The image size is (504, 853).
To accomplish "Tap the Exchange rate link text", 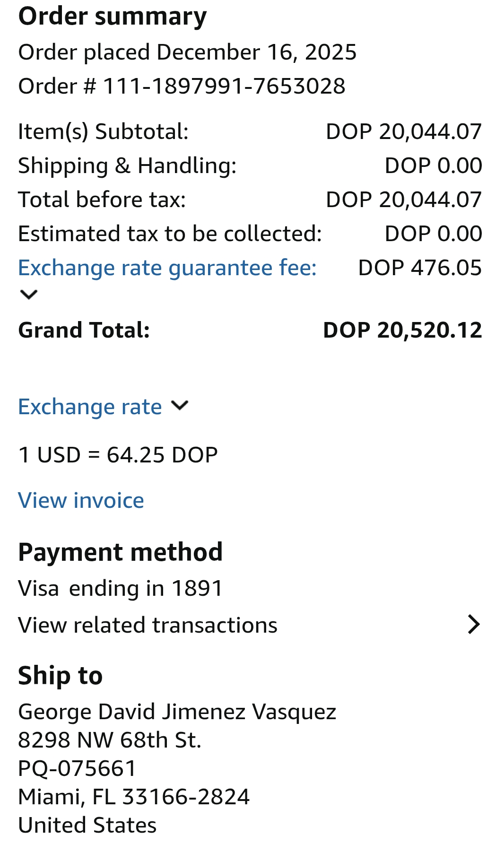I will click(90, 407).
